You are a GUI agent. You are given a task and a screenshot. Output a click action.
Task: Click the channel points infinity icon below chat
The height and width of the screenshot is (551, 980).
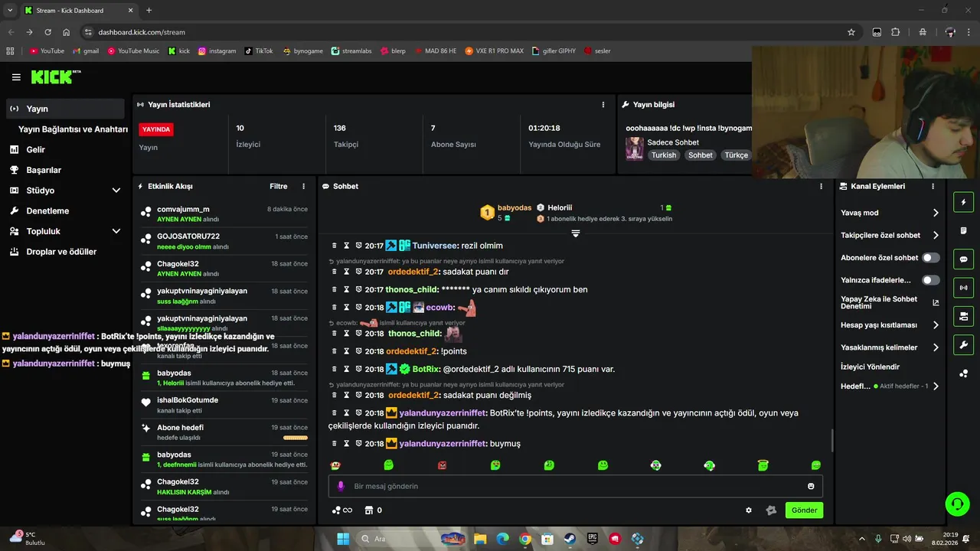[341, 510]
